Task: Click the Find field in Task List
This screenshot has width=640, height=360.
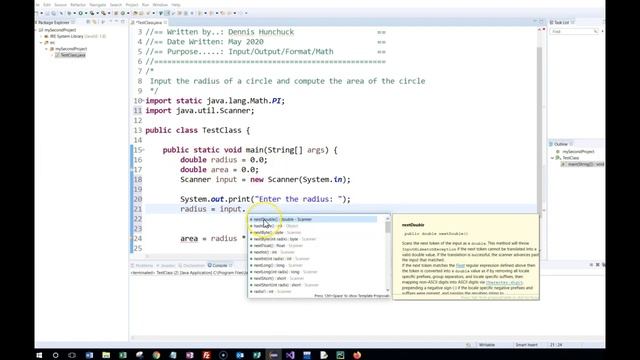Action: tap(574, 31)
